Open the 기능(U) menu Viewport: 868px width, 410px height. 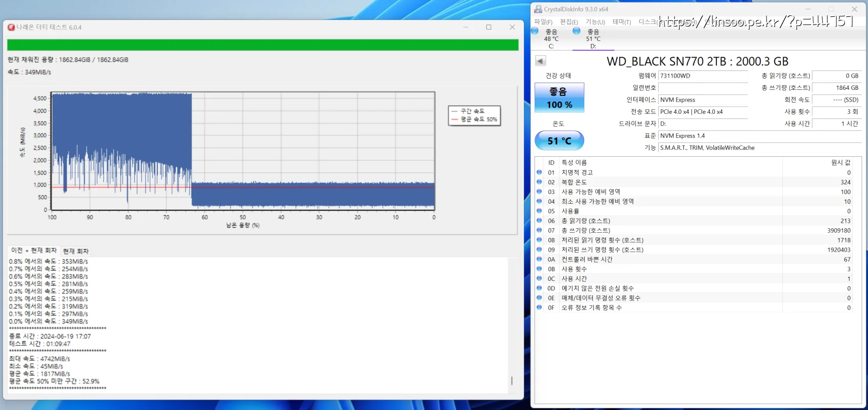(595, 22)
